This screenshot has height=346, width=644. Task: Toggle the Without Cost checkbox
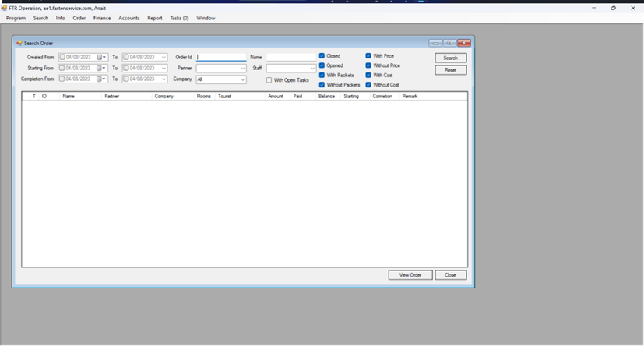click(x=368, y=85)
